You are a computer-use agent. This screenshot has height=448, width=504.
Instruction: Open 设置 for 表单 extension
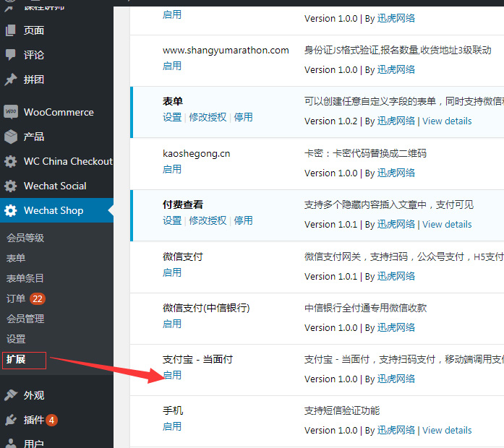point(172,117)
